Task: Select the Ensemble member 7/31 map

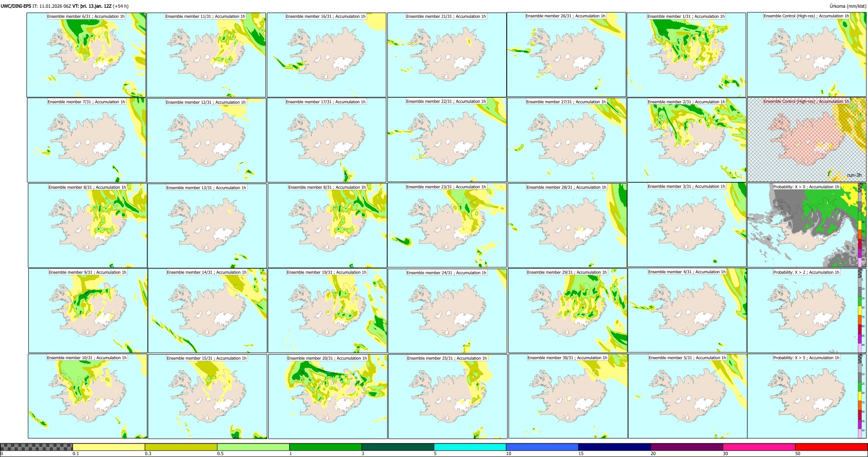Action: pos(87,140)
